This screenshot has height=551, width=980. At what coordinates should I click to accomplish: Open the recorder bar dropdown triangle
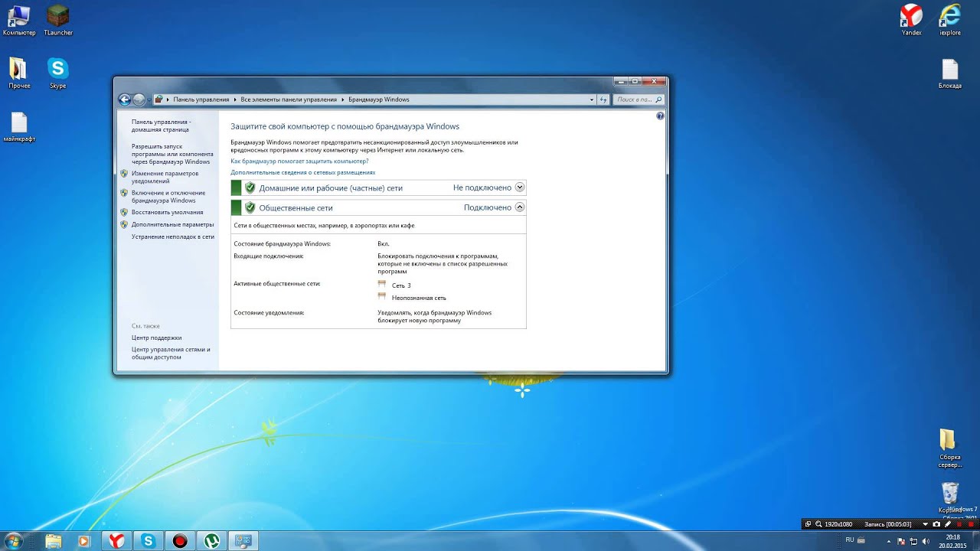point(925,524)
